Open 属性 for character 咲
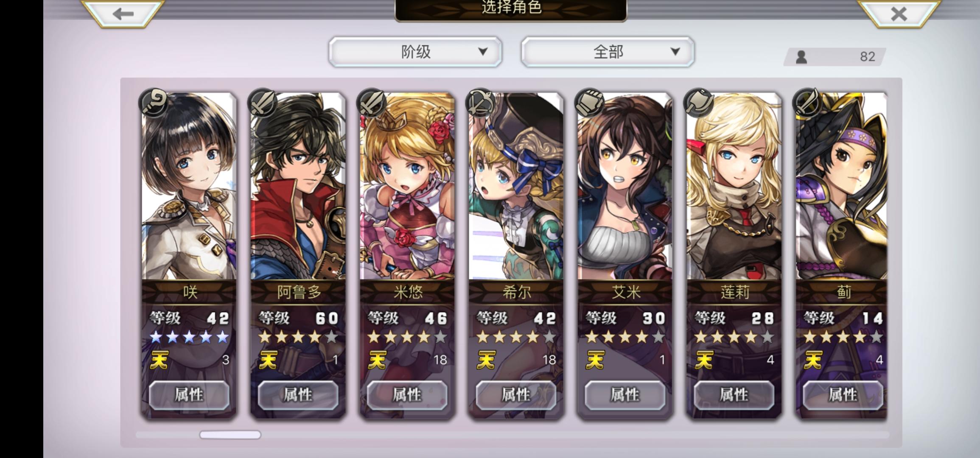 tap(189, 395)
